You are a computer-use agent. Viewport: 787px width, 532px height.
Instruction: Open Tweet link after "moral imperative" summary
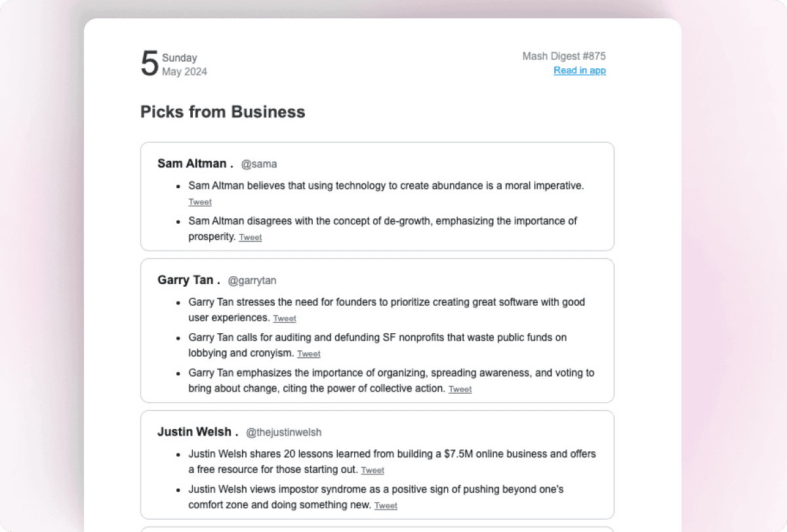pos(200,202)
